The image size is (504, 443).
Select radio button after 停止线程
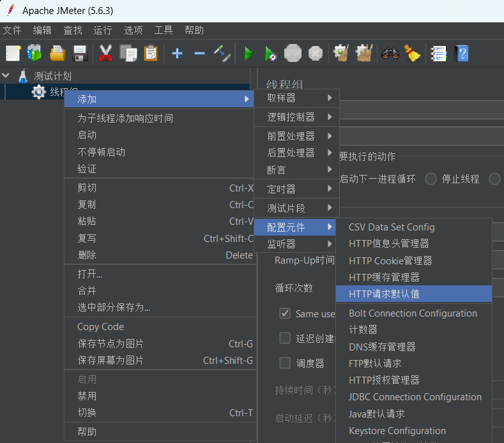click(494, 179)
